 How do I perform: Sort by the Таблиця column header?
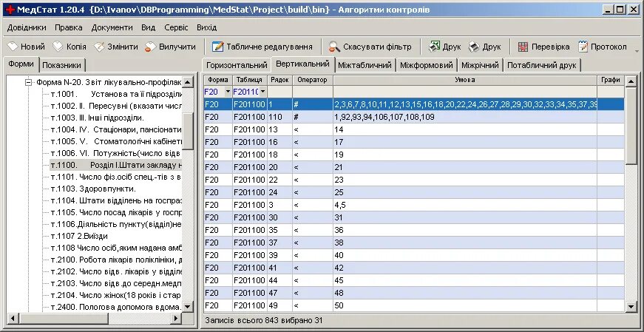(x=250, y=80)
